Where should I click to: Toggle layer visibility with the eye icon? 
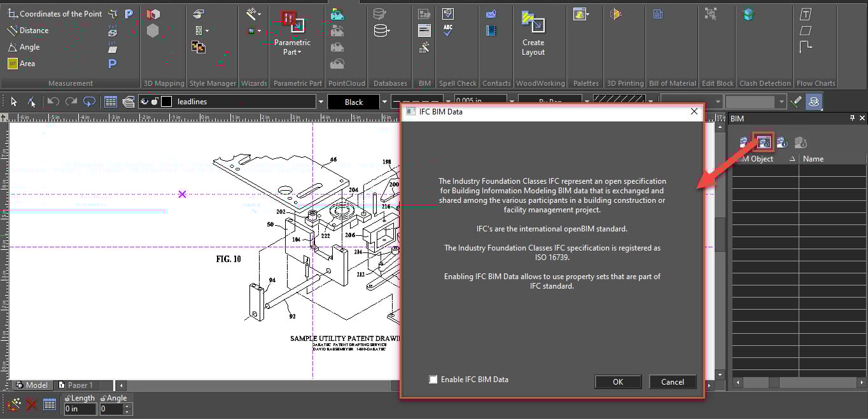[145, 100]
